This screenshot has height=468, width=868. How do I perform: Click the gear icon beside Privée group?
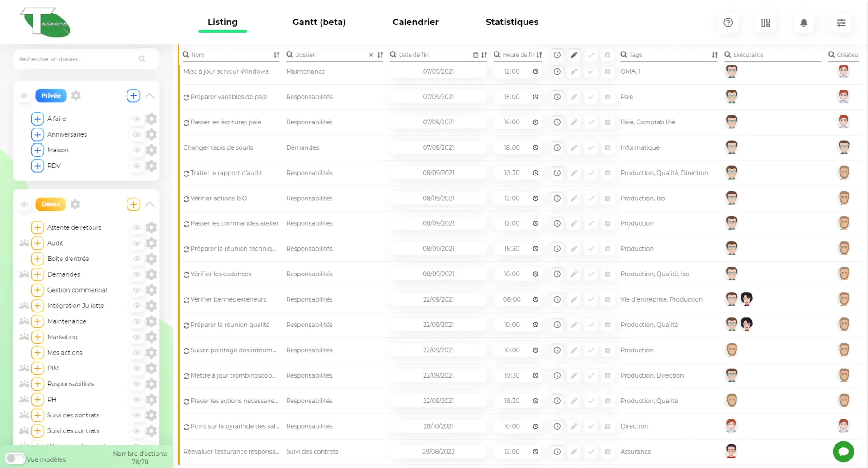point(76,95)
